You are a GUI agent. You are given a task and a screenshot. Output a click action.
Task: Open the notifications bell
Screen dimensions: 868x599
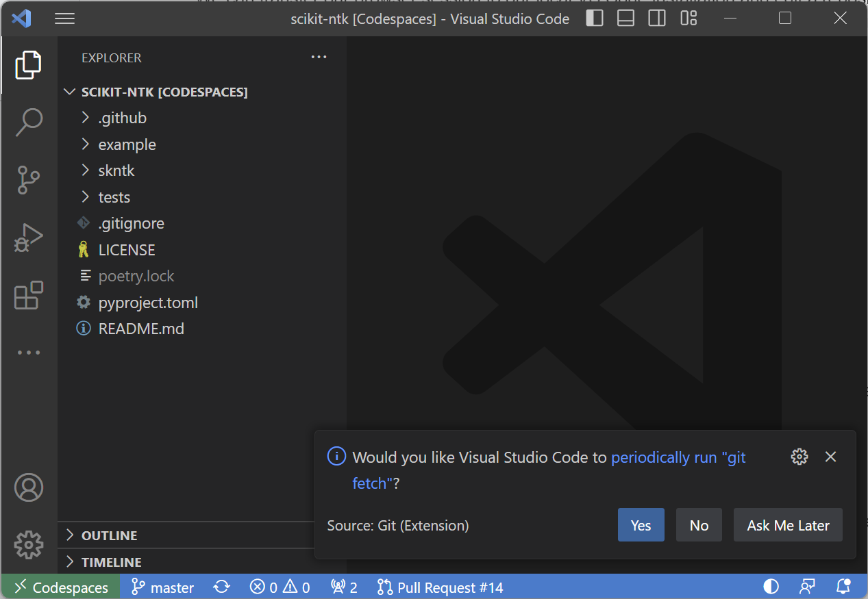(844, 587)
